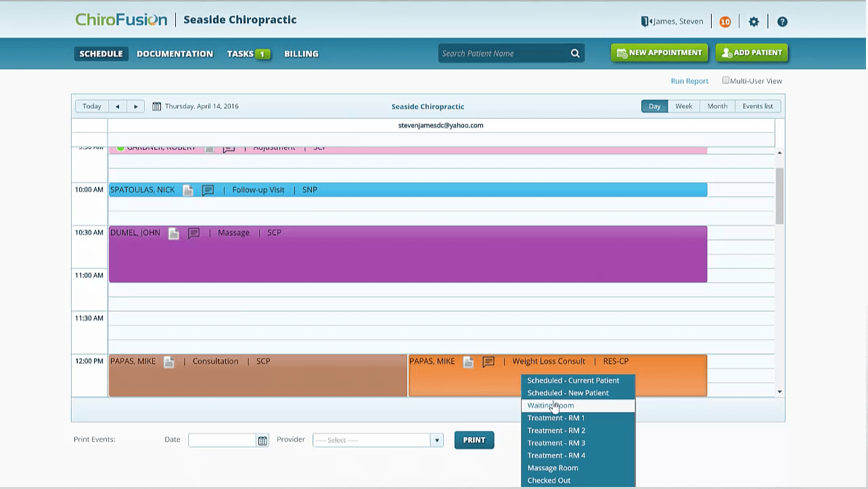
Task: Switch to Week view
Action: 683,106
